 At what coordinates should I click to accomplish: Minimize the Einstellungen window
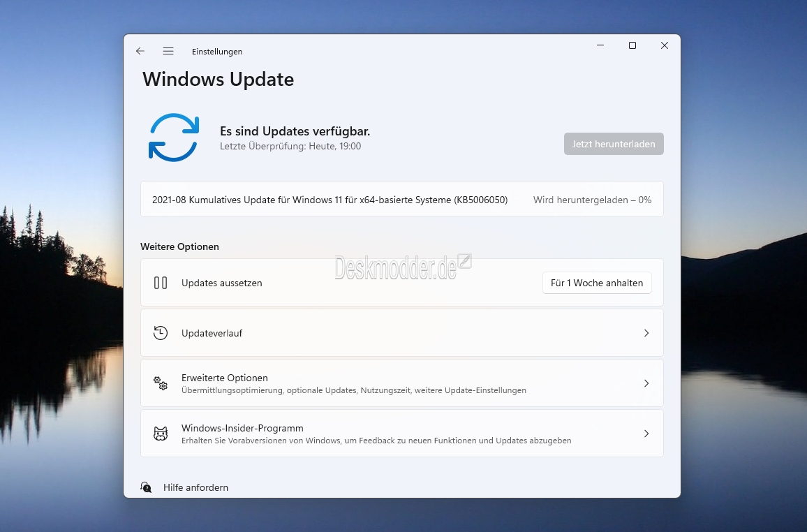coord(600,45)
